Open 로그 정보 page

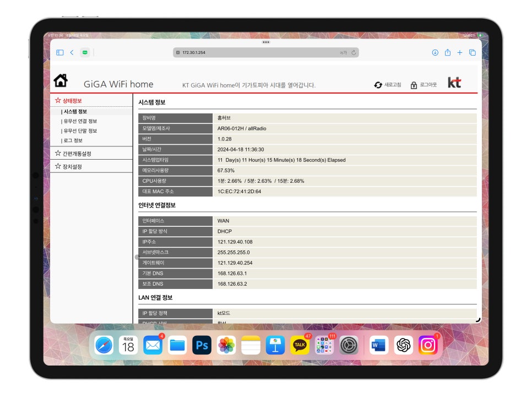73,140
